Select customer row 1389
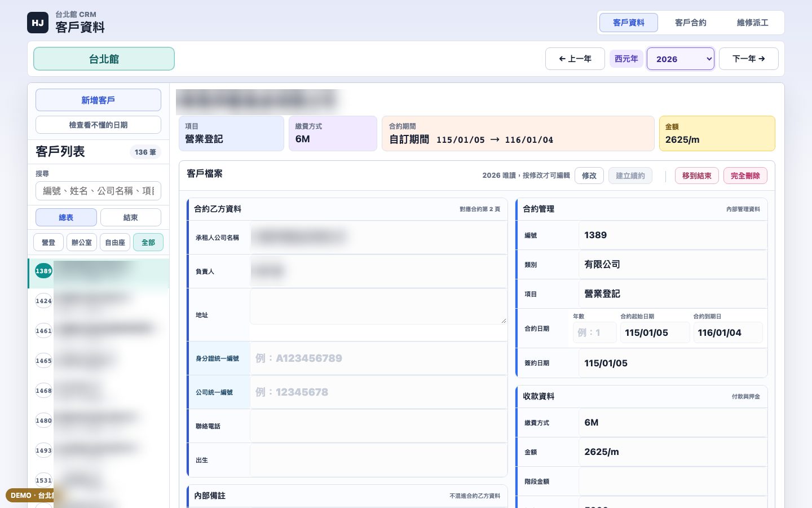The height and width of the screenshot is (508, 812). coord(99,273)
